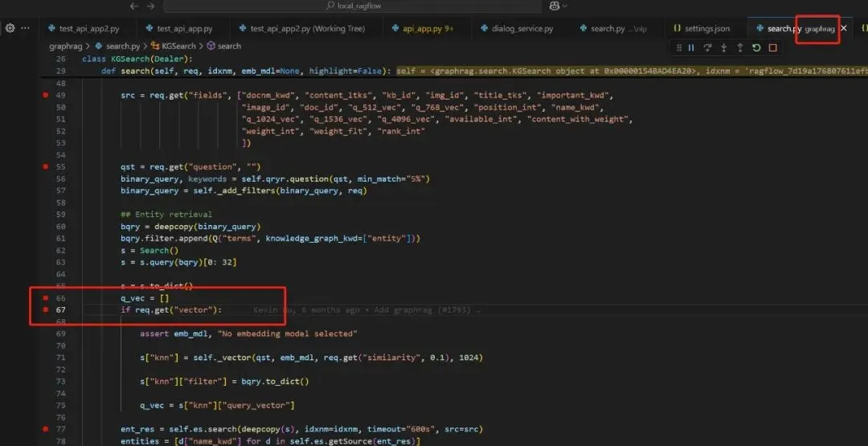
Task: Click the 'entities = [d["name_kwd"]' code line
Action: [271, 441]
